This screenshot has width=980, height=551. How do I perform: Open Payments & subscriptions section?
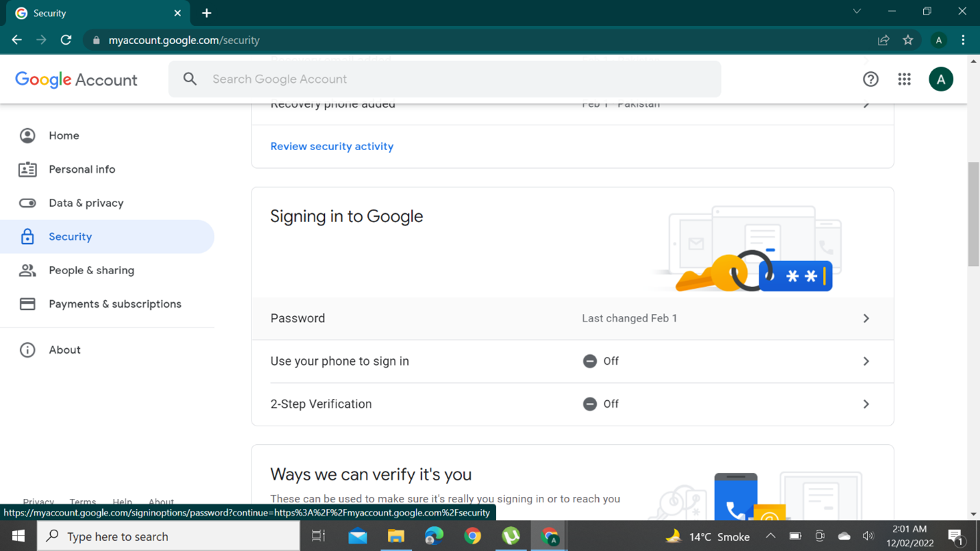[107, 304]
